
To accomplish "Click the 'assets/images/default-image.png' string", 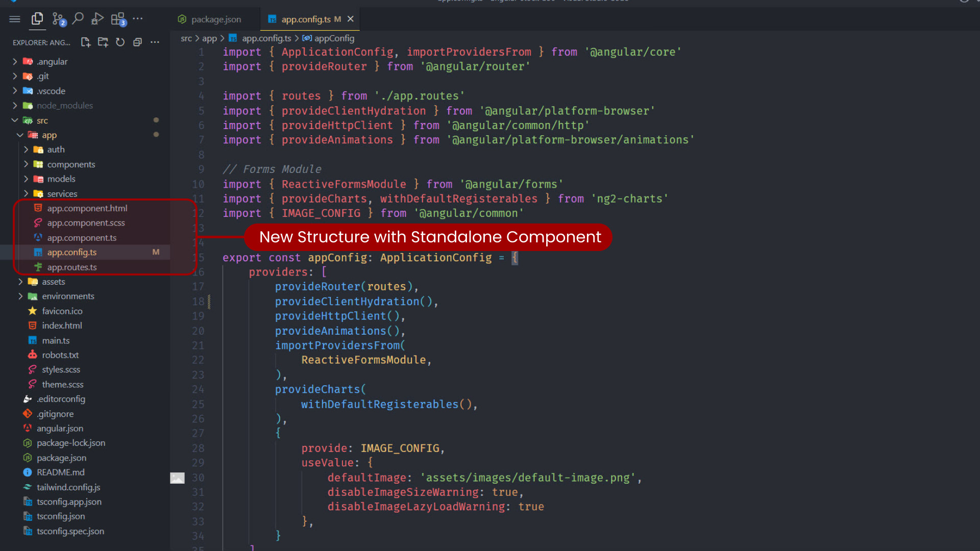I will [528, 478].
